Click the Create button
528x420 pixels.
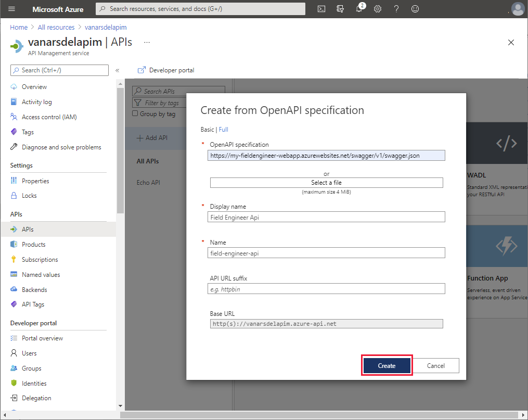pyautogui.click(x=387, y=365)
